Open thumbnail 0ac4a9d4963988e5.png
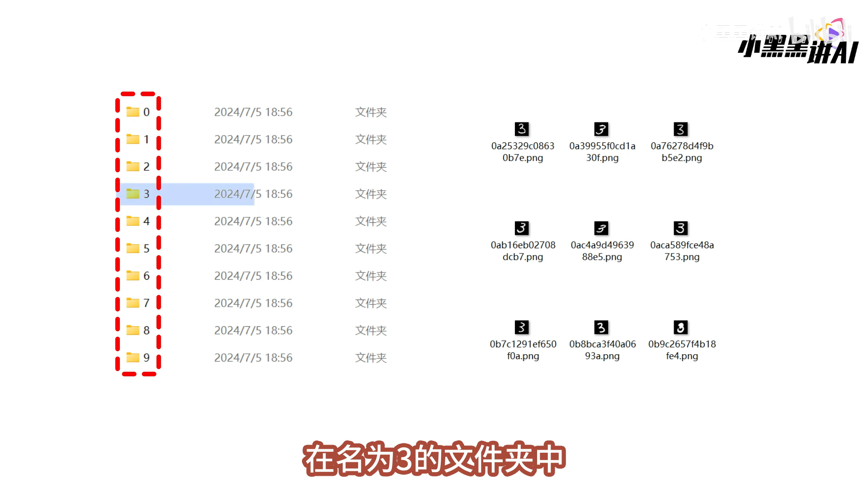 click(601, 228)
